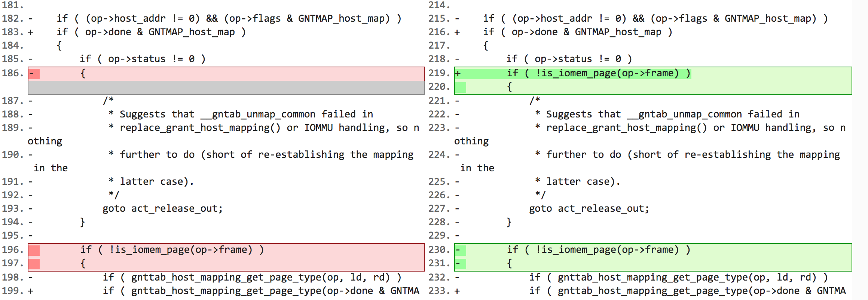The width and height of the screenshot is (868, 300).
Task: Click the opening brace on left line 184
Action: (x=59, y=46)
